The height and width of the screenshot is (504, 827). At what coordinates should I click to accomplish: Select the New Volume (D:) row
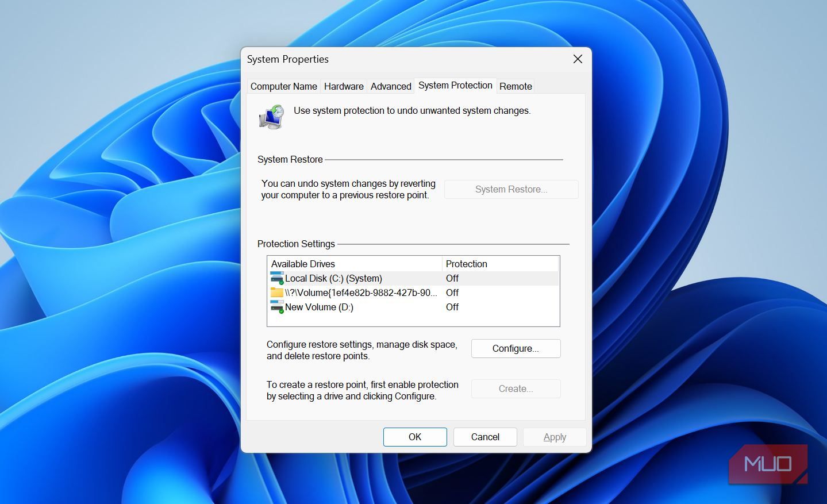coord(413,307)
